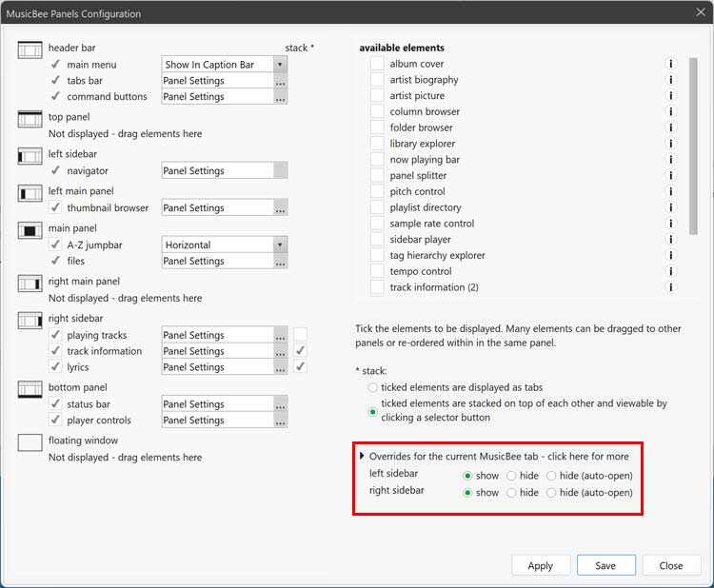Image resolution: width=714 pixels, height=588 pixels.
Task: Select 'ticked elements are displayed as tabs'
Action: click(373, 387)
